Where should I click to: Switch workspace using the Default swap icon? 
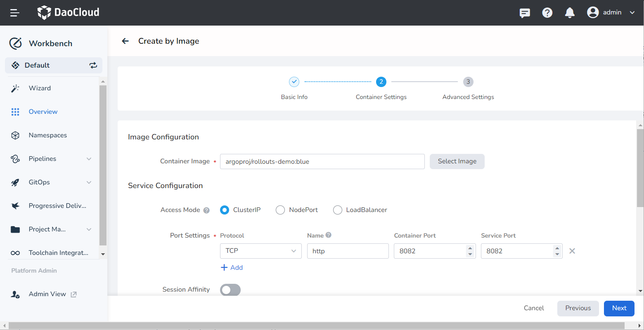pyautogui.click(x=93, y=65)
